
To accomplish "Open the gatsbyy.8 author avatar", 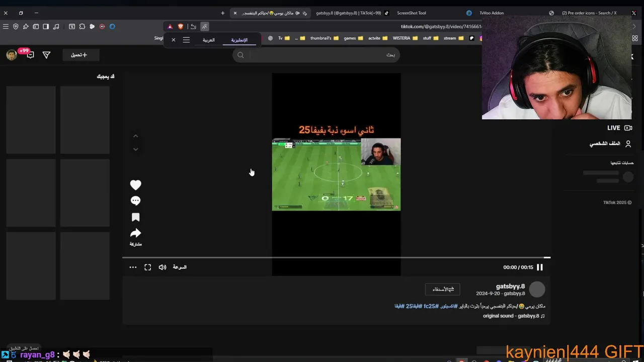I will [537, 289].
